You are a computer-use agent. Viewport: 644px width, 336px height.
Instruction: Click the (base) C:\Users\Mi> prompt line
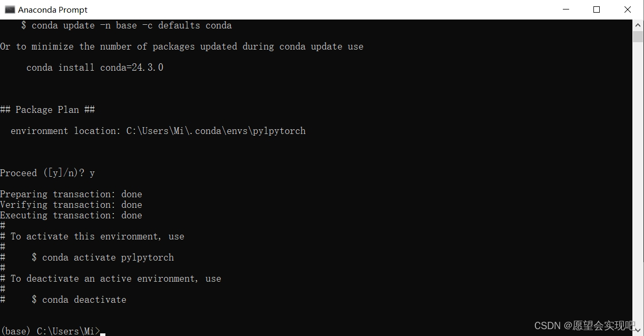click(x=50, y=331)
